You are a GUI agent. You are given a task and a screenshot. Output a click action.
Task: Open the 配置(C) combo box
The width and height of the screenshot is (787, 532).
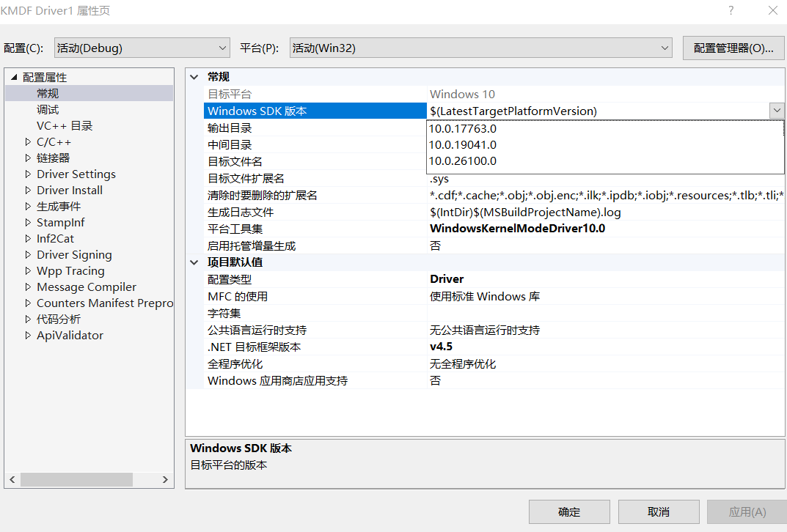[x=142, y=48]
